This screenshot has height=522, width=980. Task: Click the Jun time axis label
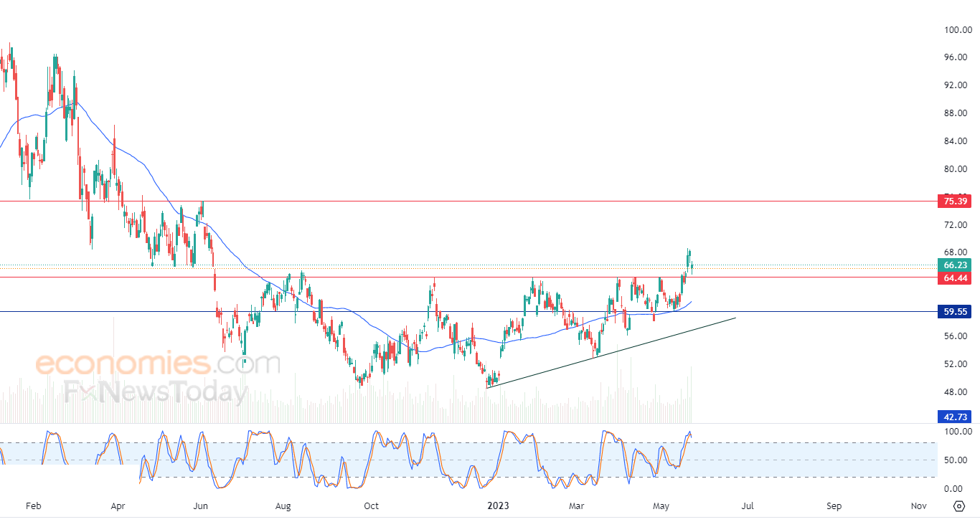[201, 506]
